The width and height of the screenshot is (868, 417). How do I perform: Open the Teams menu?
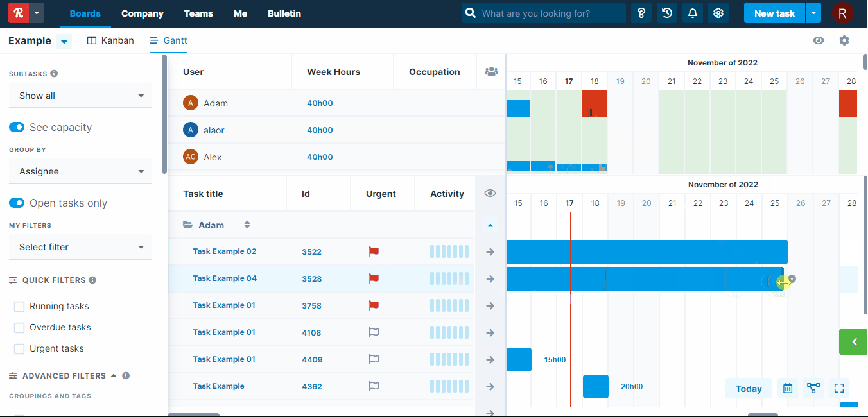coord(198,13)
